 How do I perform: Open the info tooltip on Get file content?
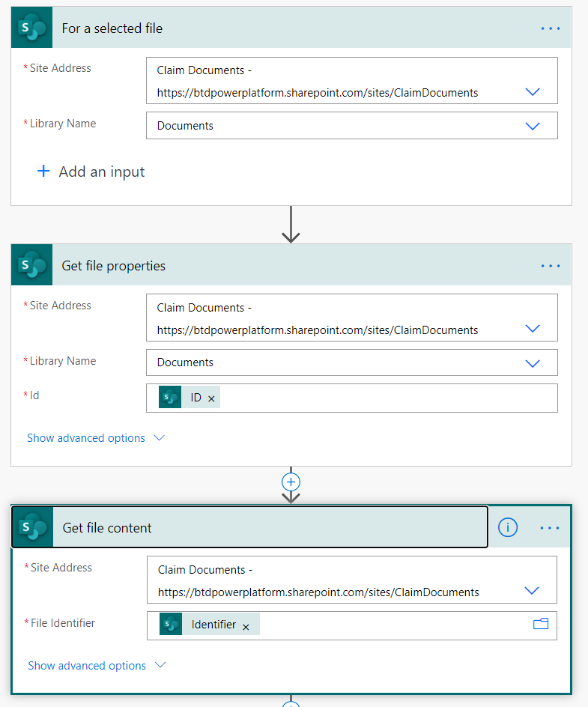click(x=507, y=527)
